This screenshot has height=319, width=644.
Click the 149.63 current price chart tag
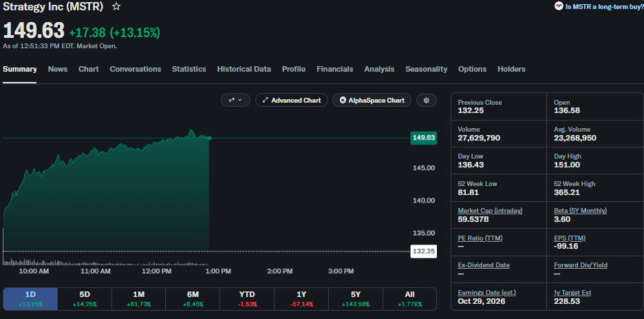423,138
